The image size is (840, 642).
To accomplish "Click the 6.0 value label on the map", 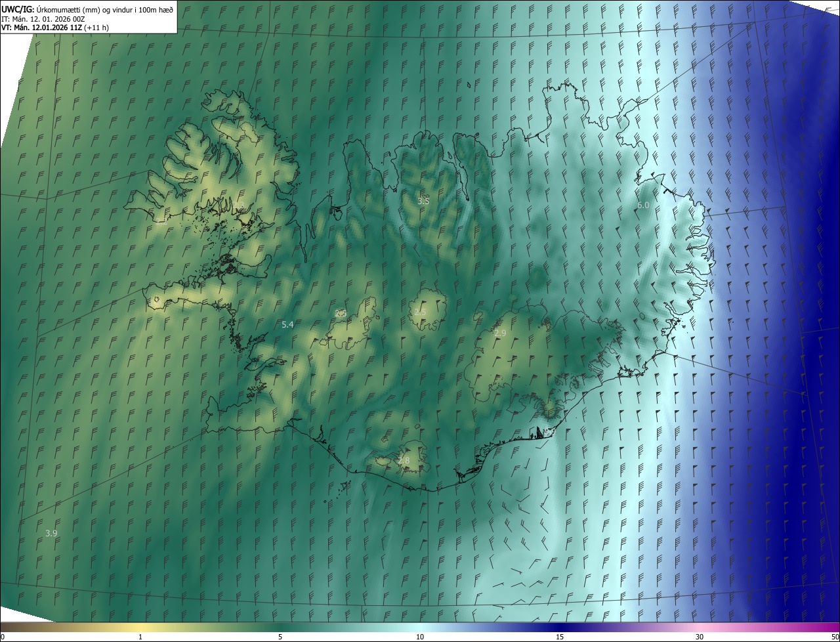I will point(643,205).
